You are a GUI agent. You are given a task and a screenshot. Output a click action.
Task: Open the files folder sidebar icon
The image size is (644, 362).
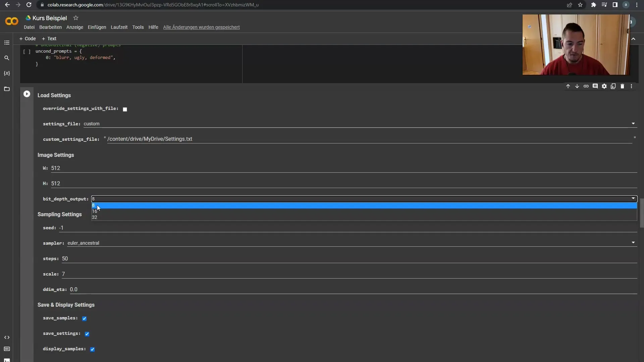pyautogui.click(x=7, y=89)
